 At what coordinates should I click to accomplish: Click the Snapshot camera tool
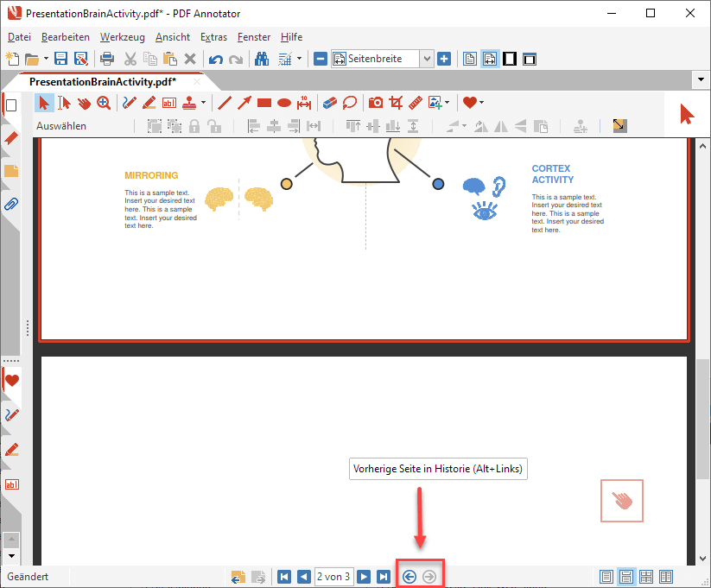pos(376,103)
